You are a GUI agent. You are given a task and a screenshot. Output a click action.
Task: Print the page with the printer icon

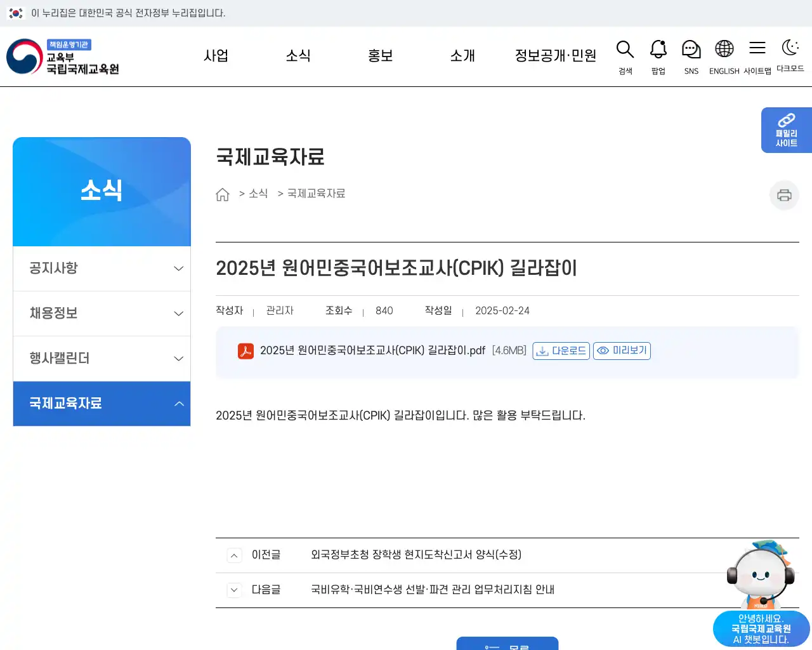(x=785, y=195)
